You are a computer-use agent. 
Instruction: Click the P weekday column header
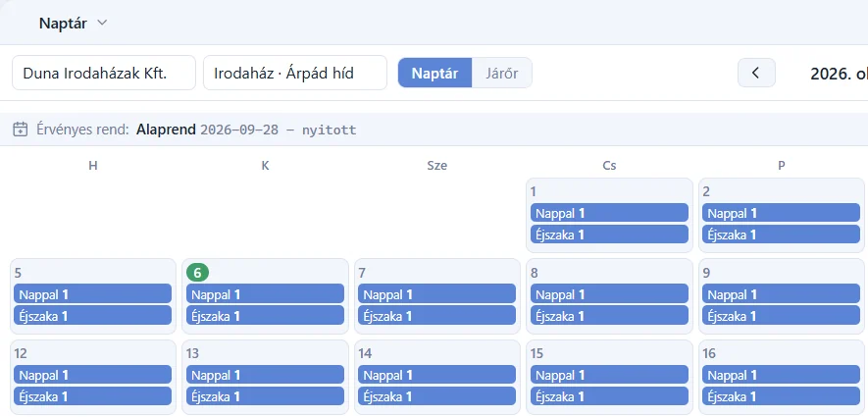coord(781,165)
